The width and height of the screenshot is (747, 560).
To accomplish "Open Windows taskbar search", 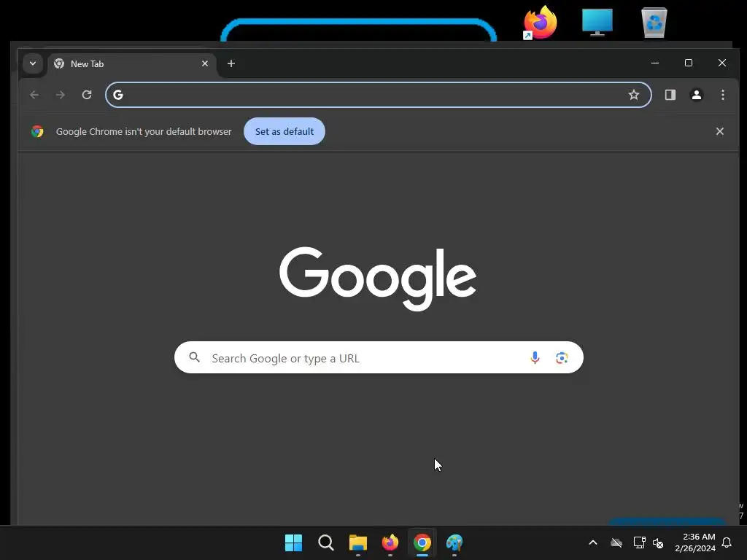I will pos(326,542).
